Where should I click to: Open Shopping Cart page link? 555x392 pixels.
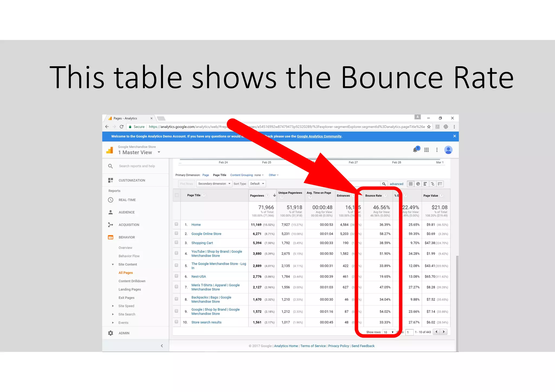(x=202, y=243)
